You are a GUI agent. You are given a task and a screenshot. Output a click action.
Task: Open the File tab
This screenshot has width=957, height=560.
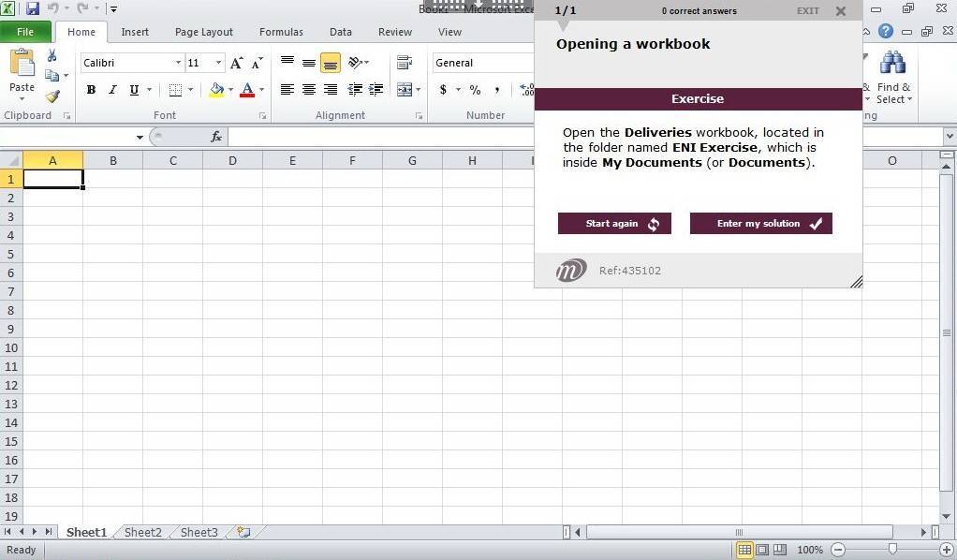pyautogui.click(x=25, y=32)
